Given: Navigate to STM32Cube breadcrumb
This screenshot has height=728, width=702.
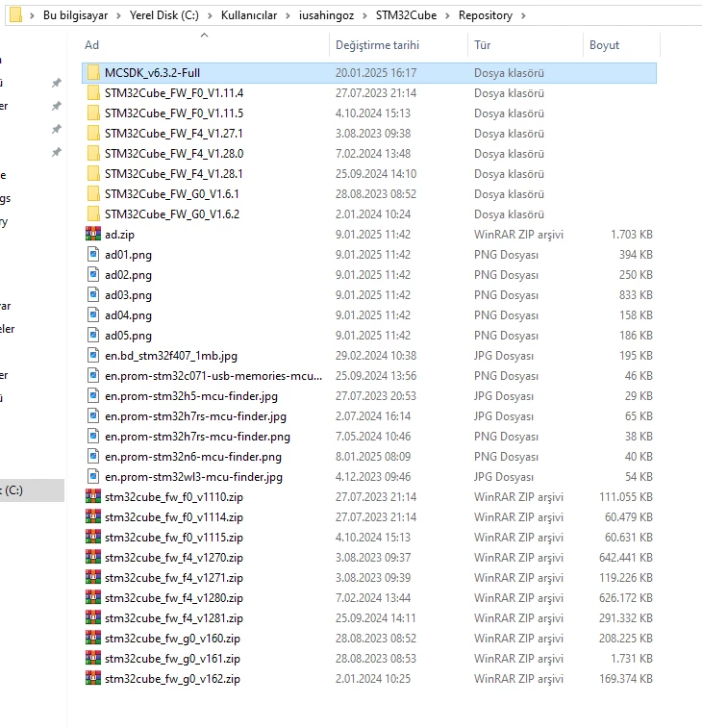Looking at the screenshot, I should (406, 15).
